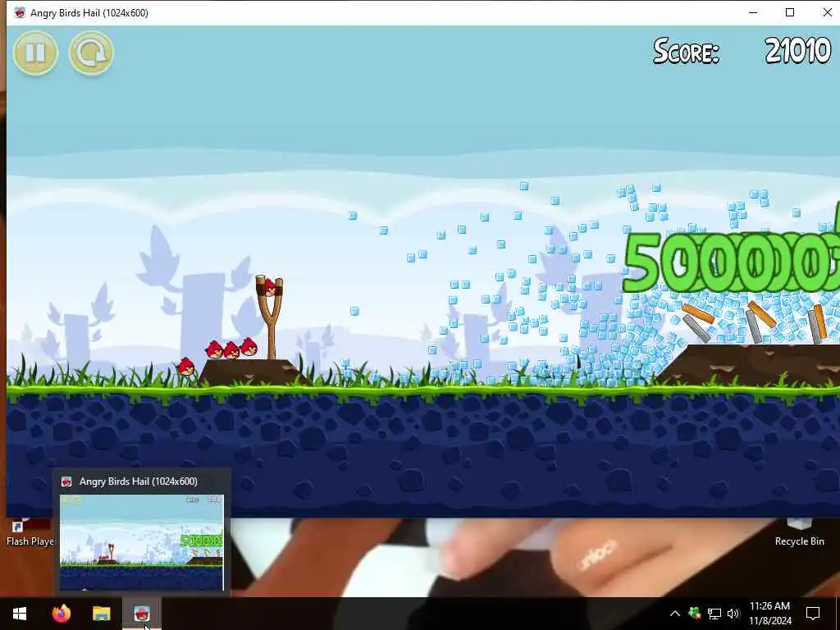This screenshot has height=630, width=840.
Task: Maximize the Angry Birds Hail window
Action: point(790,12)
